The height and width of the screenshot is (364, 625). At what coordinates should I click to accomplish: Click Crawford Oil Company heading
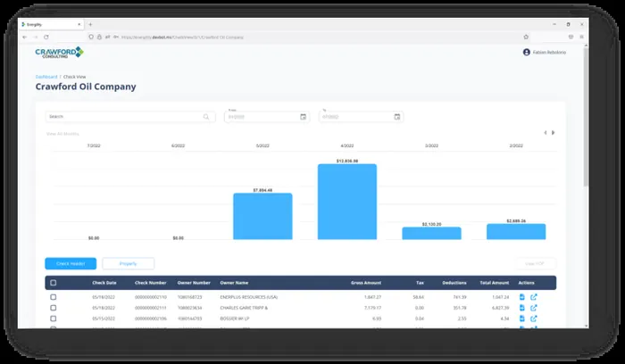(x=86, y=87)
